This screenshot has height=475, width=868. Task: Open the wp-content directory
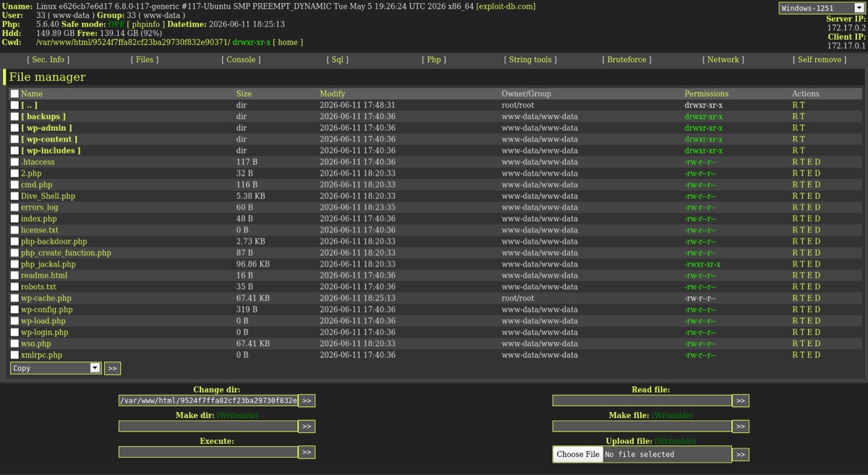pos(49,140)
